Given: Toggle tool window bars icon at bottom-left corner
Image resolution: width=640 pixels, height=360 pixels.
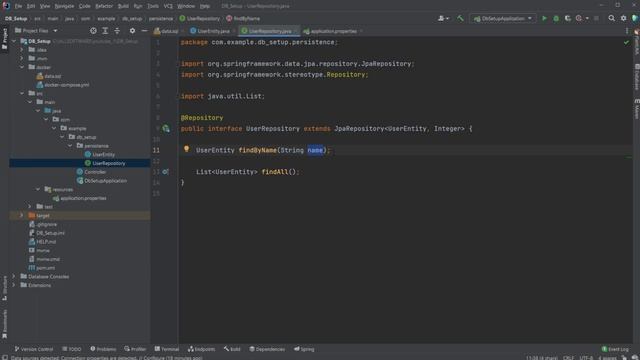Looking at the screenshot, I should point(5,357).
